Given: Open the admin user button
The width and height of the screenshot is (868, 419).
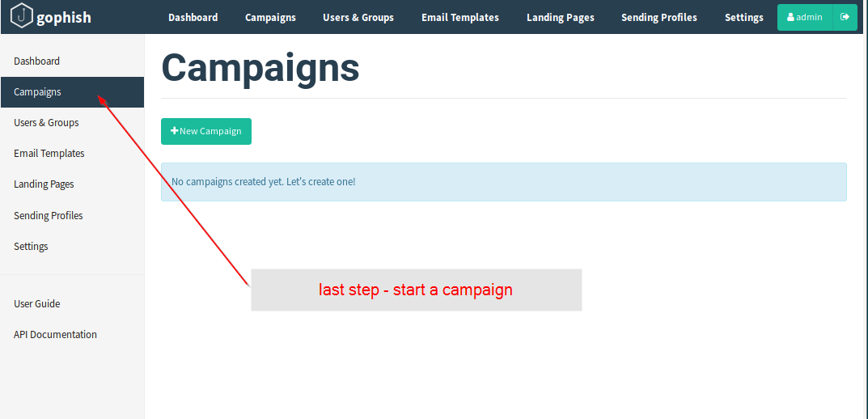Looking at the screenshot, I should pos(805,17).
